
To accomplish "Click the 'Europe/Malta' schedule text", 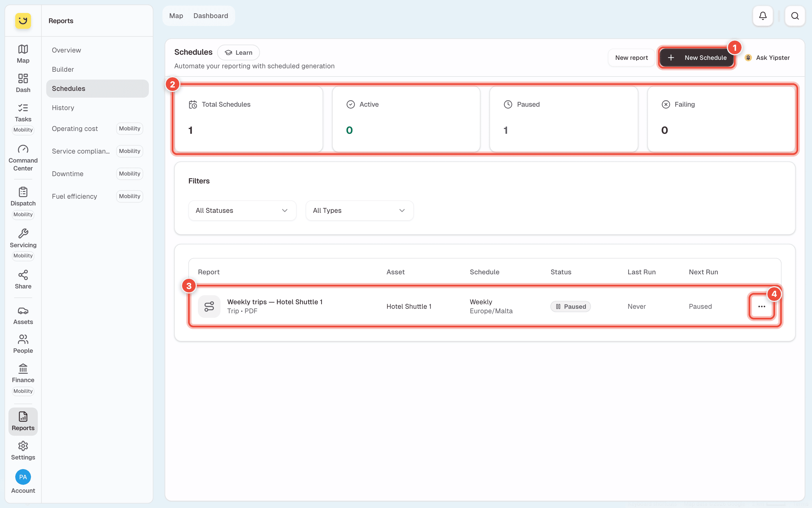I will click(491, 311).
